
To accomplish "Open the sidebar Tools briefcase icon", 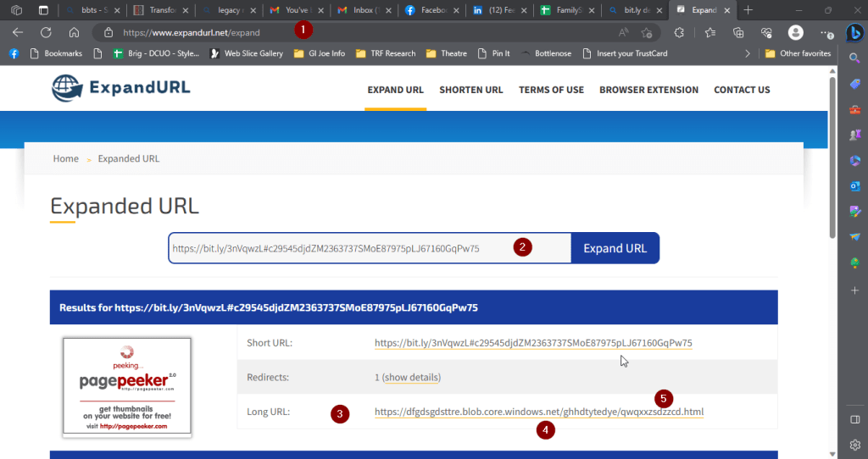I will [x=854, y=109].
